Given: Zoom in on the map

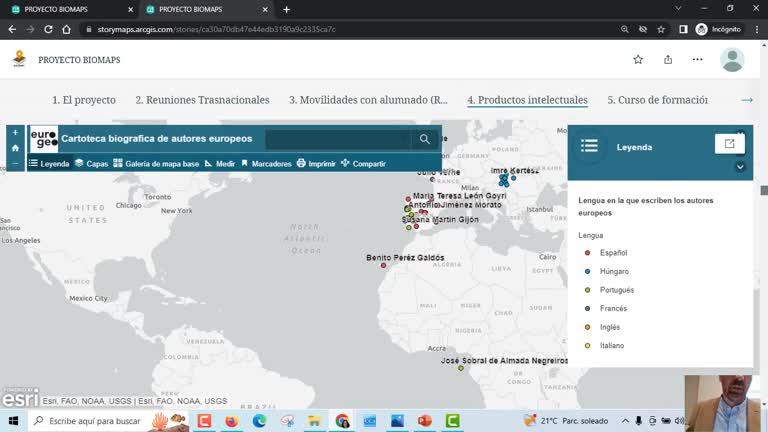Looking at the screenshot, I should pyautogui.click(x=15, y=133).
